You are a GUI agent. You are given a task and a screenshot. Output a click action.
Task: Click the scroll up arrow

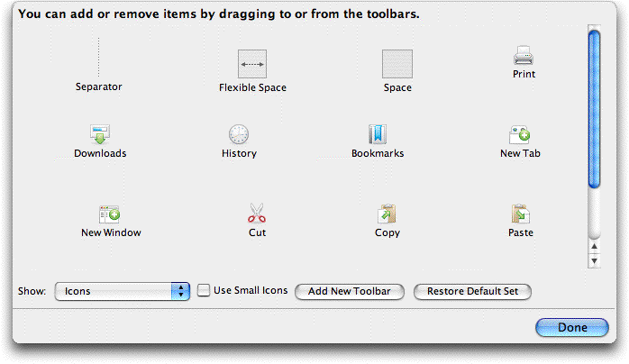594,245
